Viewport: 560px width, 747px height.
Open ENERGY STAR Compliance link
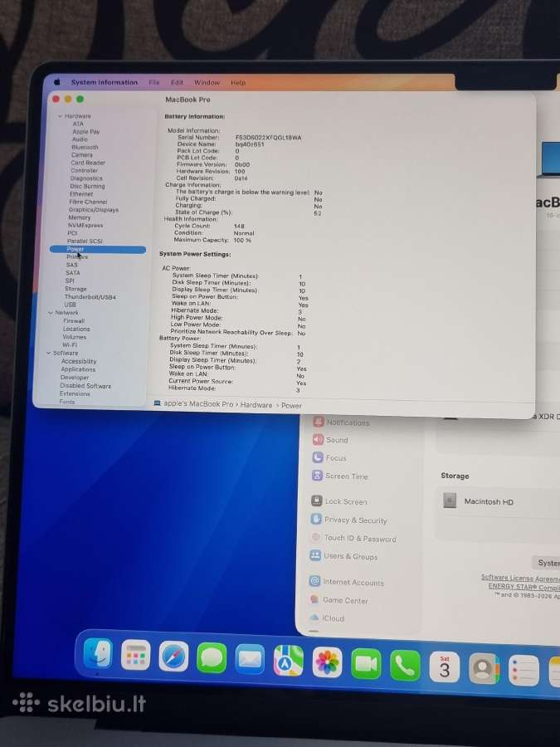point(523,587)
